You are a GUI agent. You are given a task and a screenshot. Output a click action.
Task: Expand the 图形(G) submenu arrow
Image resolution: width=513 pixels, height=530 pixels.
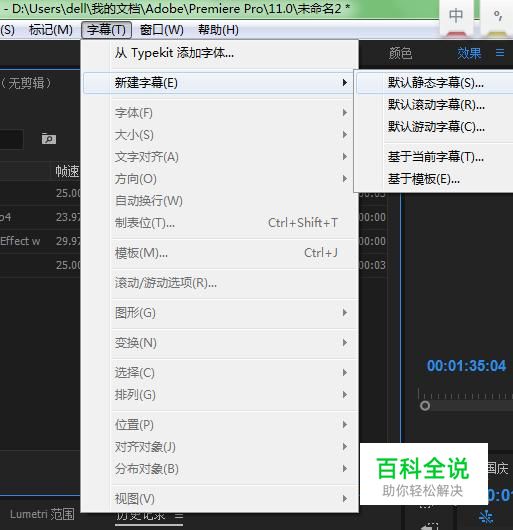pyautogui.click(x=345, y=313)
